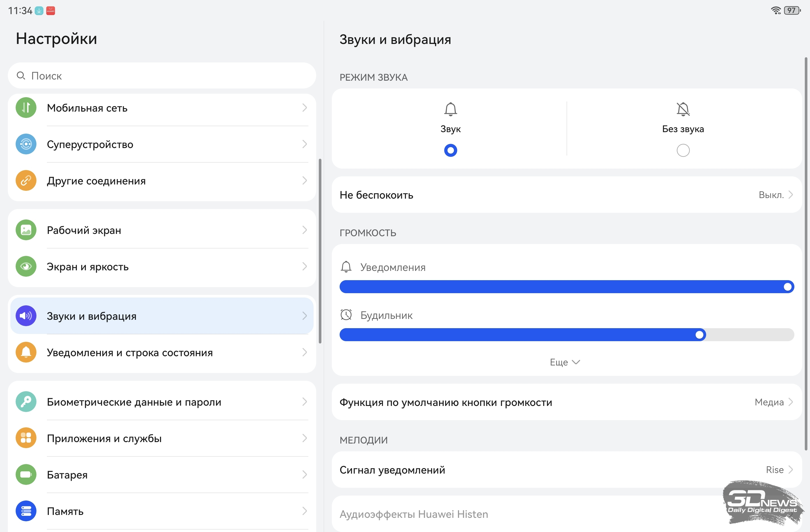Click the Поиск settings search field

pyautogui.click(x=162, y=76)
